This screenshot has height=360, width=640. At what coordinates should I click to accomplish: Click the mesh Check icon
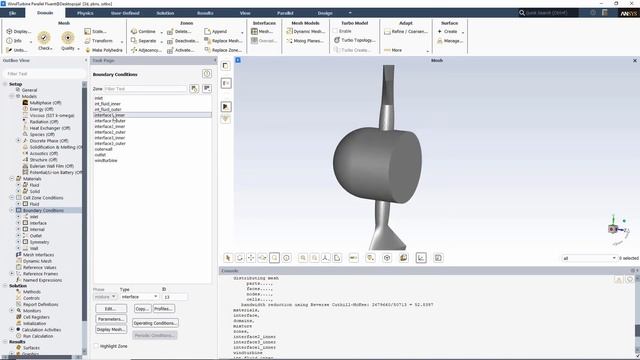[44, 38]
